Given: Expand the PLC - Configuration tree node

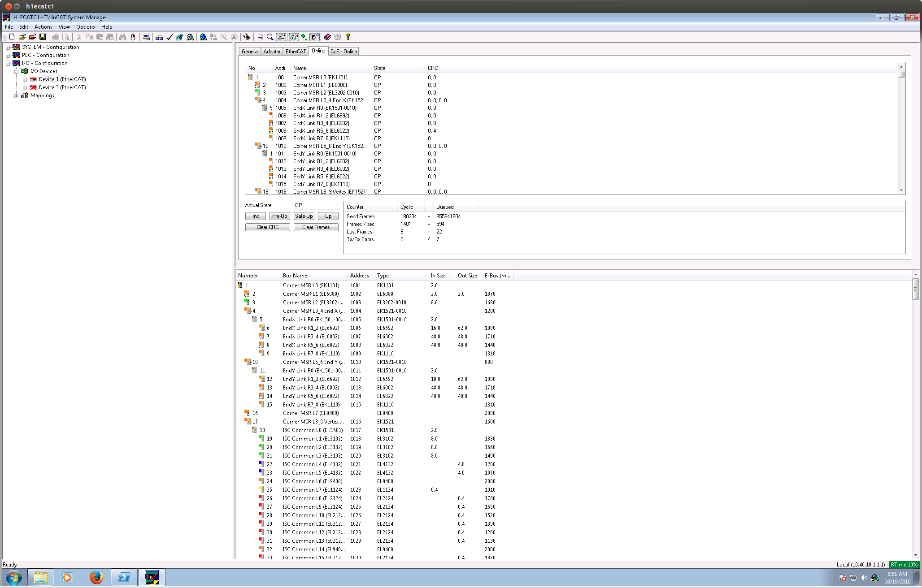Looking at the screenshot, I should pos(8,55).
